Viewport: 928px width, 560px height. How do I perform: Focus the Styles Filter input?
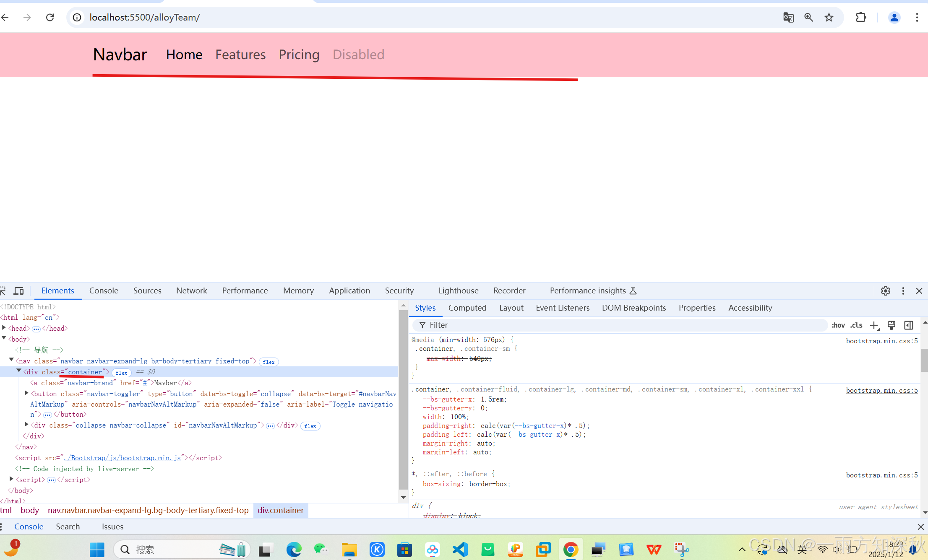(x=620, y=325)
